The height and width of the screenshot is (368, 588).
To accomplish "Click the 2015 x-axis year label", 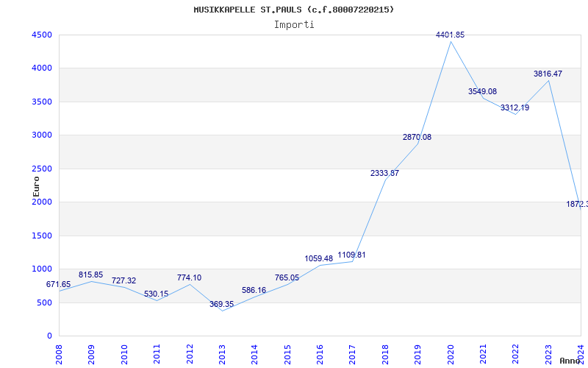I will [287, 355].
